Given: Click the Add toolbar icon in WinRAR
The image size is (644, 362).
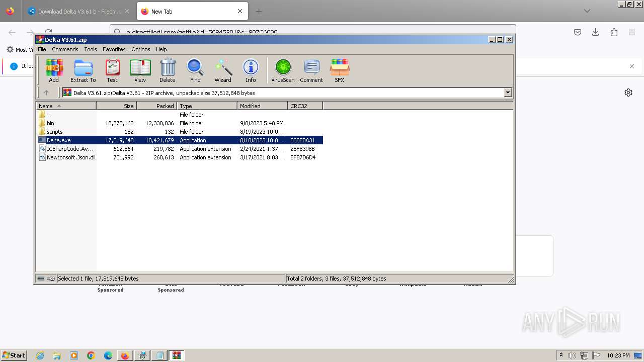Looking at the screenshot, I should 54,70.
